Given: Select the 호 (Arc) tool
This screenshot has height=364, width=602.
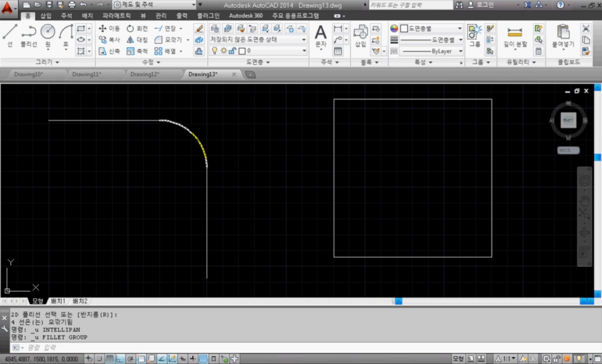Looking at the screenshot, I should pos(66,36).
